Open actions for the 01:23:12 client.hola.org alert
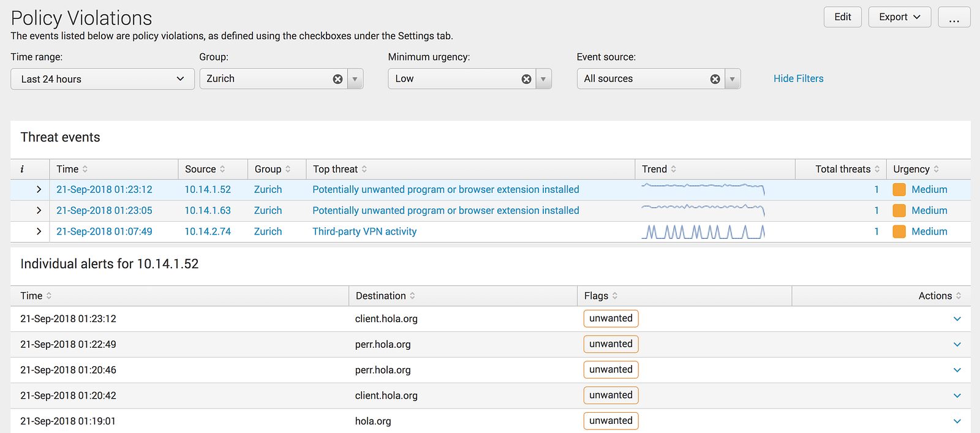Image resolution: width=980 pixels, height=433 pixels. (x=957, y=319)
